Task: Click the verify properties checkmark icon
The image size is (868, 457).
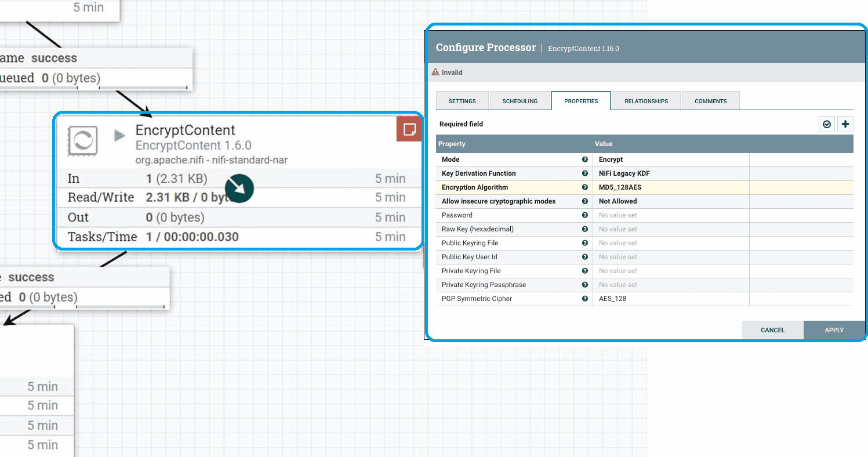Action: tap(827, 124)
